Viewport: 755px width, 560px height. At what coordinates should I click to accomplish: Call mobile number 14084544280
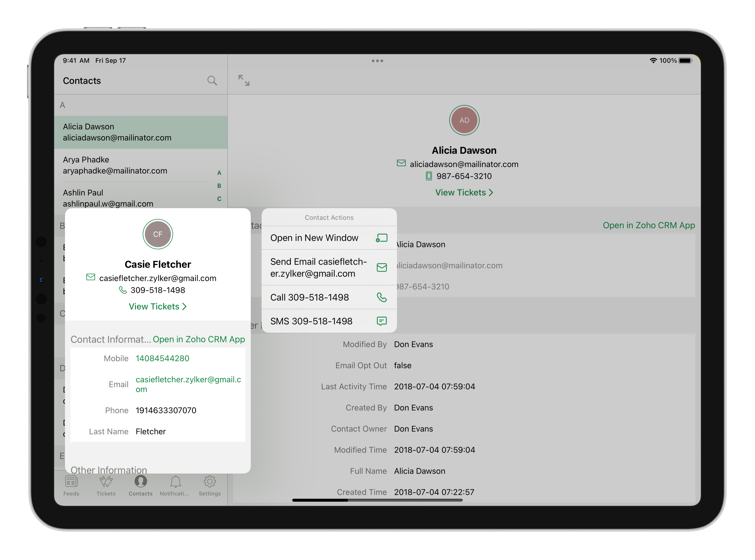pos(162,358)
